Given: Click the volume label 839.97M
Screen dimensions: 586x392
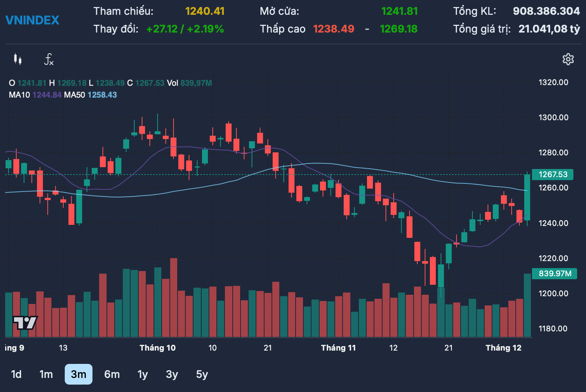Looking at the screenshot, I should [555, 274].
